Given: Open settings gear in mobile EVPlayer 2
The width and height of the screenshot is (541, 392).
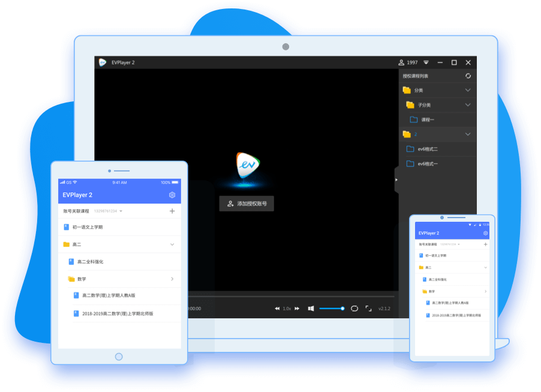Looking at the screenshot, I should point(172,194).
